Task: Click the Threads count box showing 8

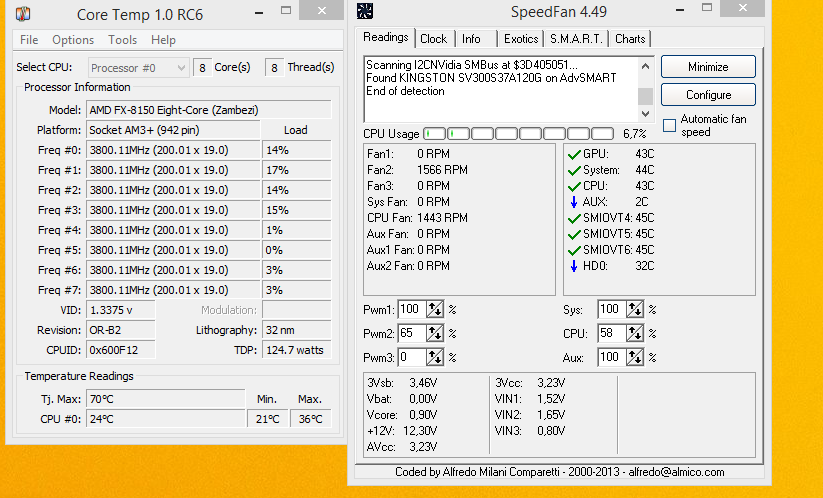Action: [x=274, y=68]
